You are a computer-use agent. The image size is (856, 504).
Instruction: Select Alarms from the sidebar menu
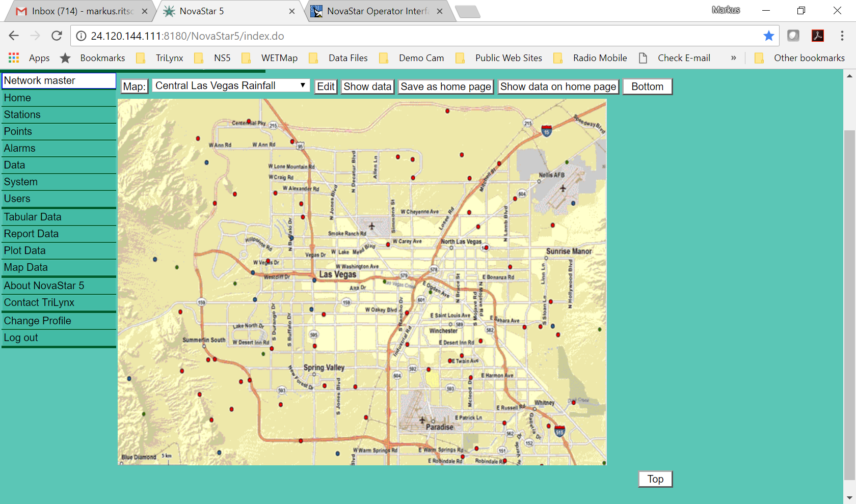tap(20, 148)
